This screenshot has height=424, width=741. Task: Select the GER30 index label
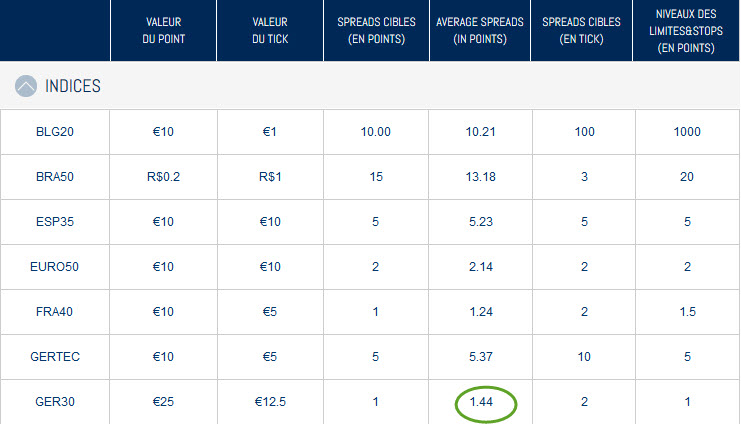55,404
